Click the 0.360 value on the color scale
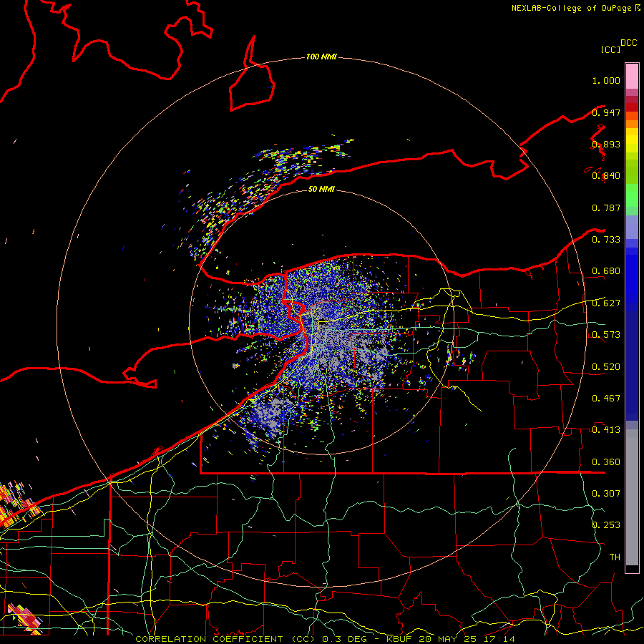This screenshot has height=644, width=644. [606, 462]
